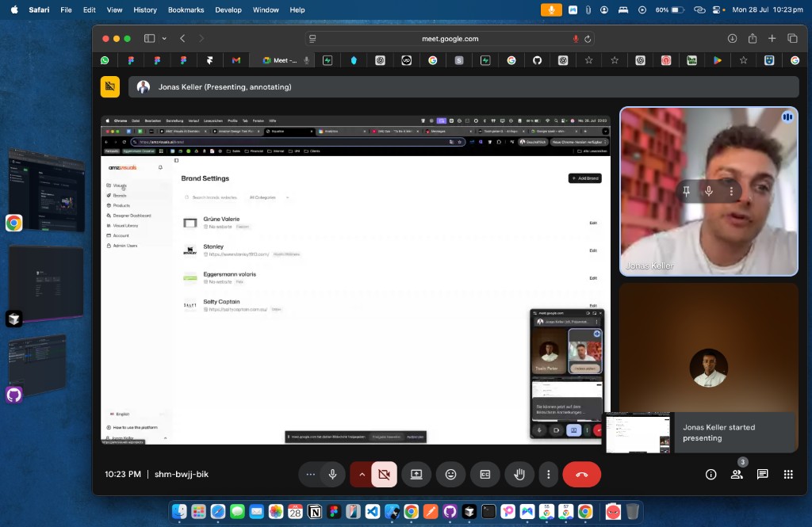This screenshot has width=812, height=527.
Task: Click the meet.google.com address bar
Action: point(450,39)
